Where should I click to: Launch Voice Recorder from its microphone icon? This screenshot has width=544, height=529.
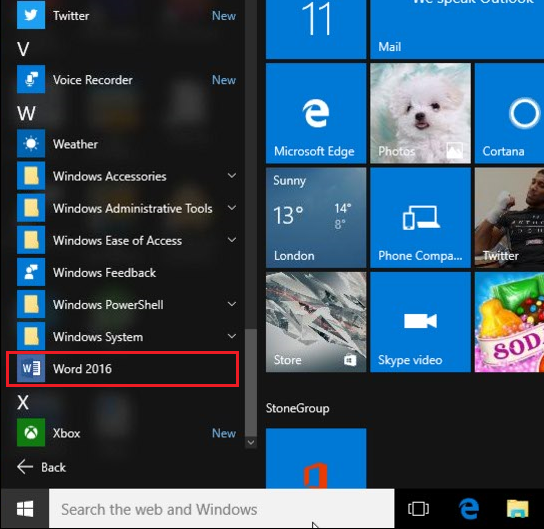tap(31, 79)
